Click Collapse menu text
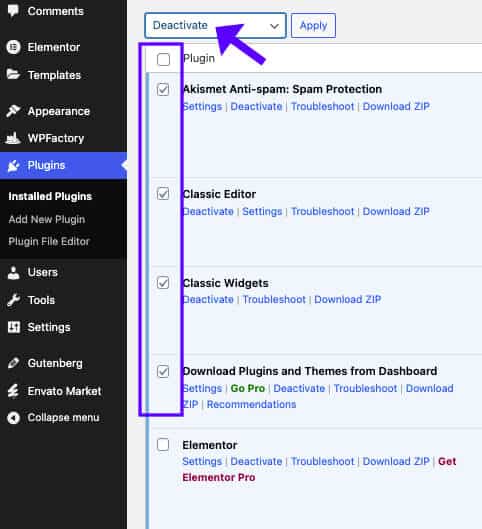The image size is (482, 529). point(63,418)
